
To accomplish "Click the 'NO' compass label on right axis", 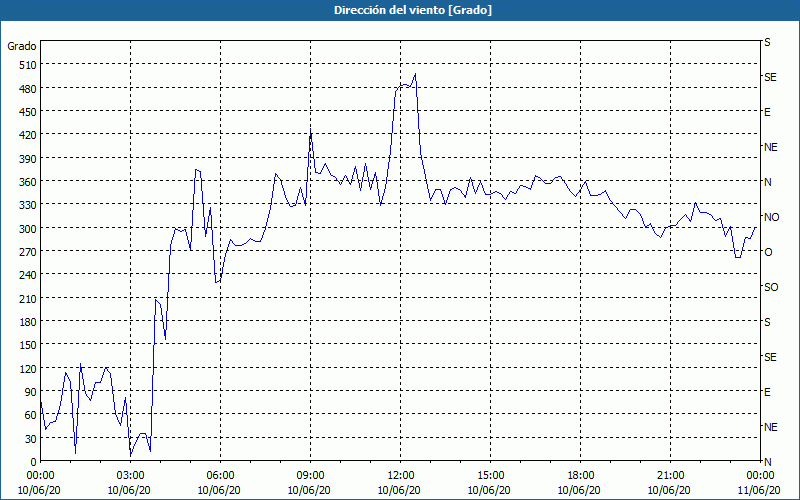I will [771, 217].
